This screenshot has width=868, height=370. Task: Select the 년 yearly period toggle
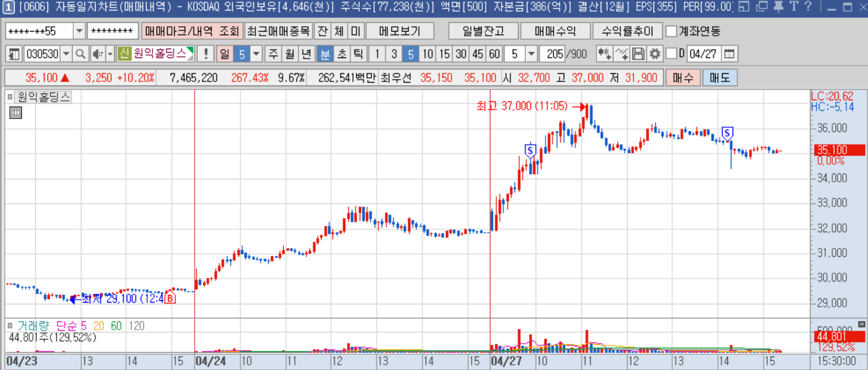click(x=306, y=54)
